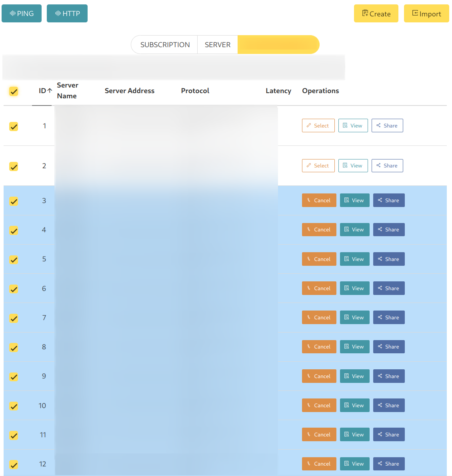Share server in row 8
The height and width of the screenshot is (476, 452).
[x=389, y=347]
